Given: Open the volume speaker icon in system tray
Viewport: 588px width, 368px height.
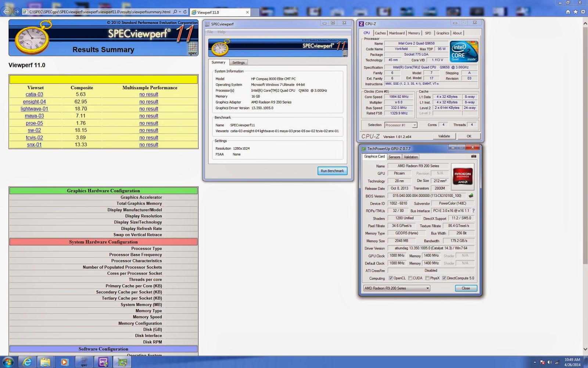Looking at the screenshot, I should coord(550,362).
